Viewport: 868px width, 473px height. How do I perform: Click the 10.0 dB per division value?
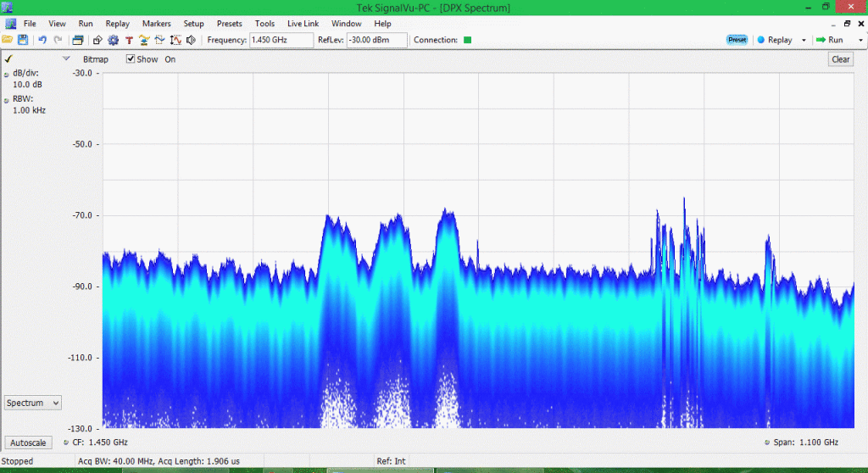coord(28,85)
